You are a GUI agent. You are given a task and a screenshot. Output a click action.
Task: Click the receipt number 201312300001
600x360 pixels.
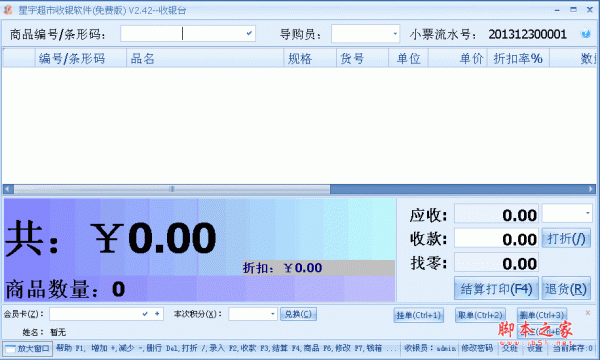click(527, 34)
